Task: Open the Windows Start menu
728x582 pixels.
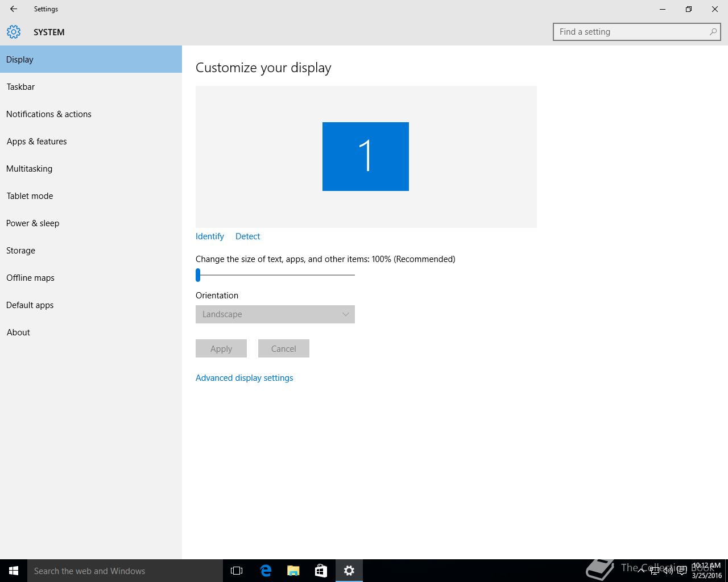Action: (x=14, y=571)
